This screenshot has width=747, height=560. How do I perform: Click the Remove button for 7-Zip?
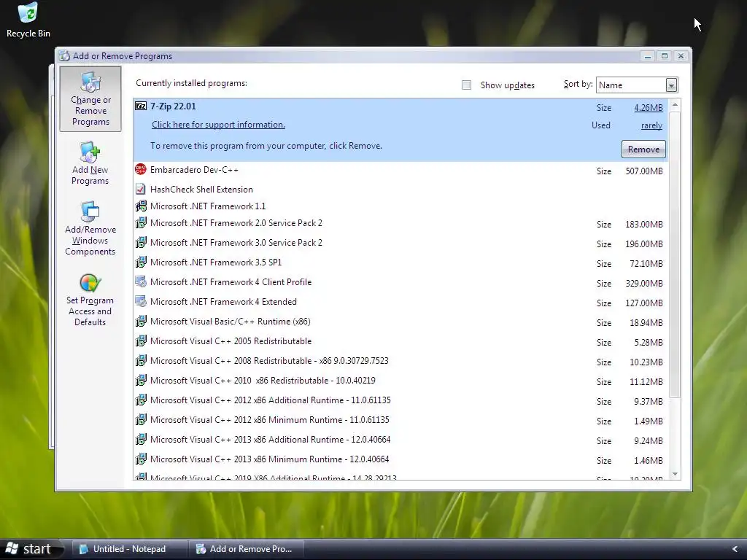643,149
